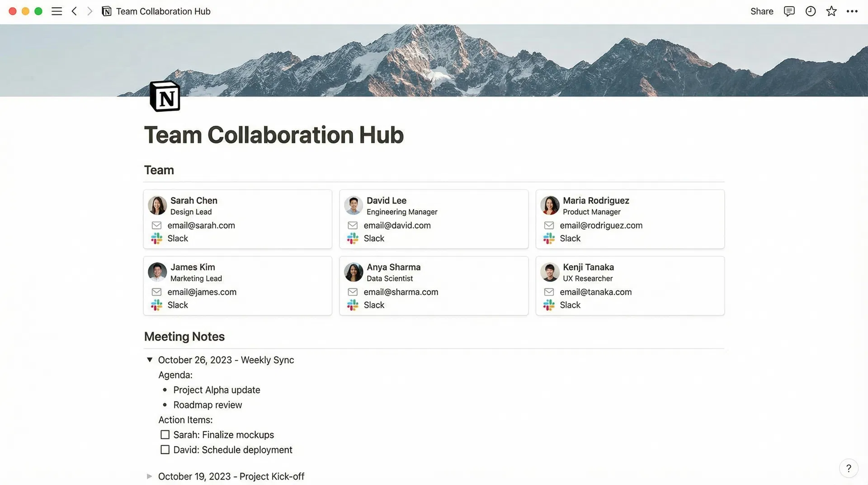Open the more options ellipsis menu
868x485 pixels.
click(852, 11)
